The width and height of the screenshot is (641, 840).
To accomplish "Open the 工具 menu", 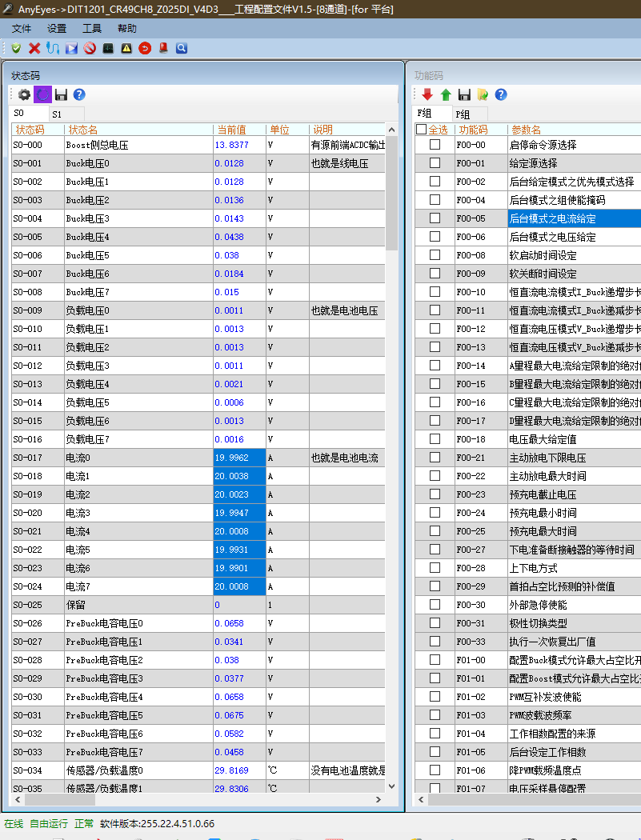I will [92, 28].
